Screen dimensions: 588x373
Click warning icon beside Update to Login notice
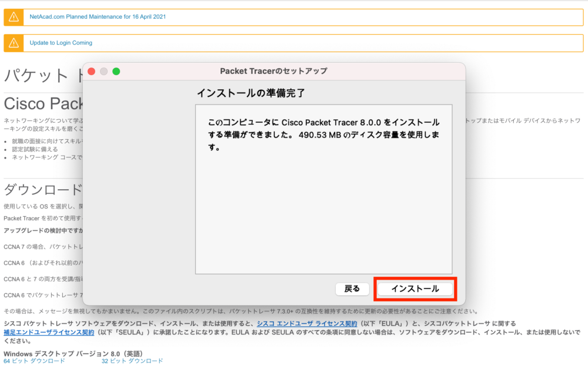pos(14,43)
